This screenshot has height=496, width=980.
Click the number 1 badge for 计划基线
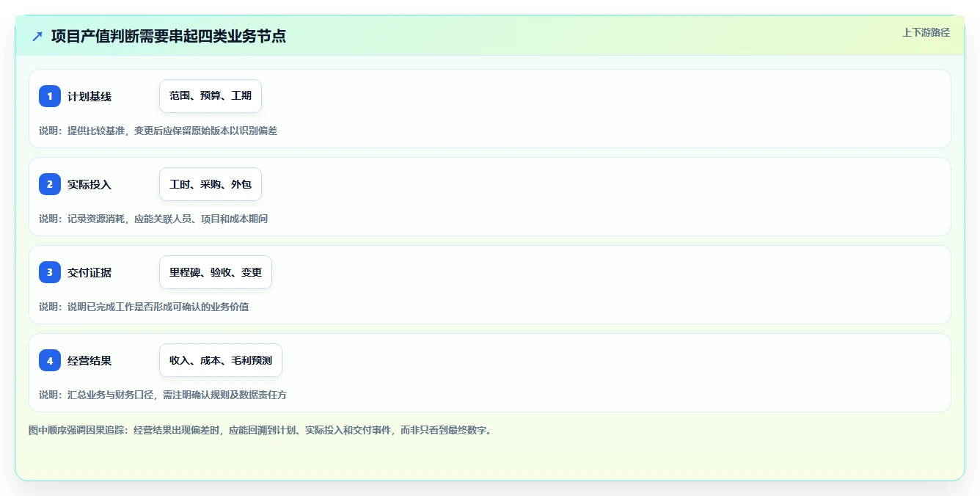click(50, 96)
